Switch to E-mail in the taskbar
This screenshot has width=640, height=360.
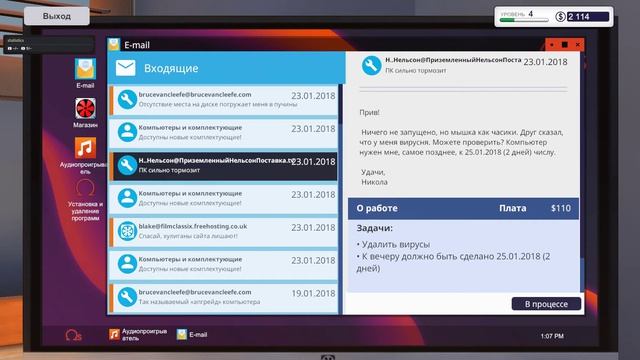tap(192, 335)
